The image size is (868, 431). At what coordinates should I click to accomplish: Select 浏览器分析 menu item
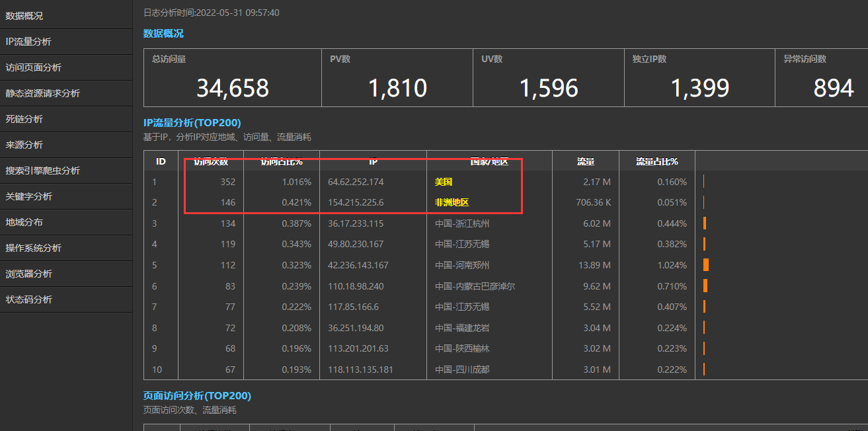tap(29, 274)
